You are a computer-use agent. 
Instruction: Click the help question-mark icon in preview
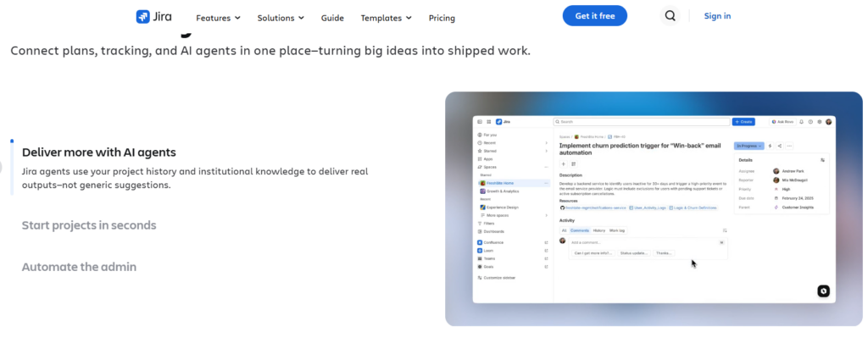810,122
